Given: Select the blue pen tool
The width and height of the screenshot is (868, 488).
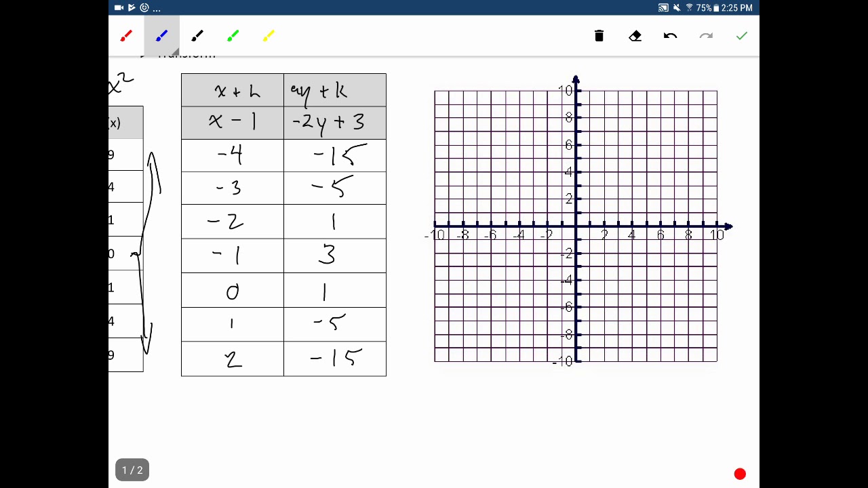Looking at the screenshot, I should click(161, 36).
